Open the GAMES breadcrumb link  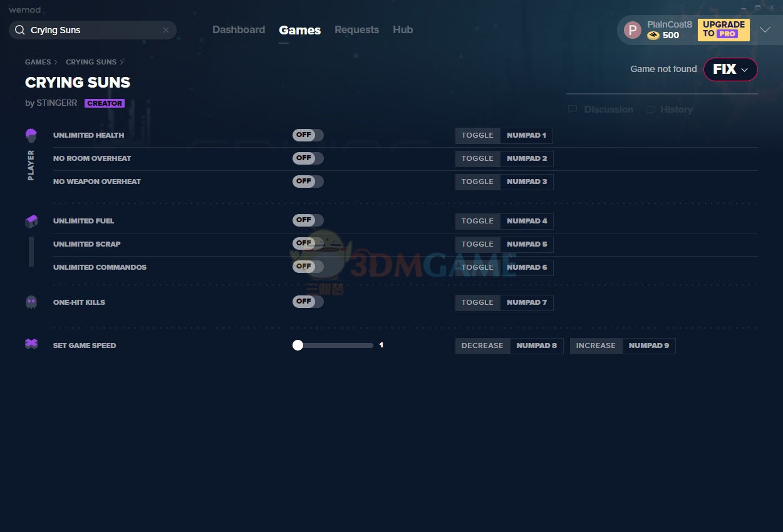click(38, 62)
